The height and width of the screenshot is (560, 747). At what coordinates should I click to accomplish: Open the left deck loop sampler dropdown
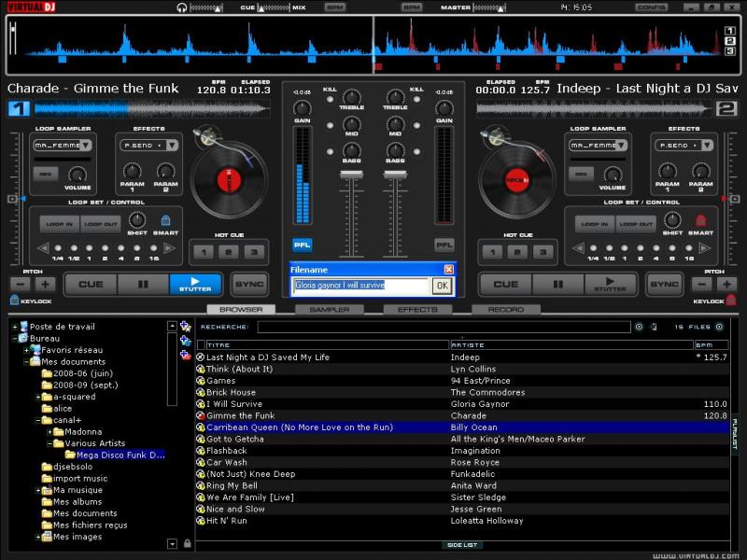tap(85, 146)
